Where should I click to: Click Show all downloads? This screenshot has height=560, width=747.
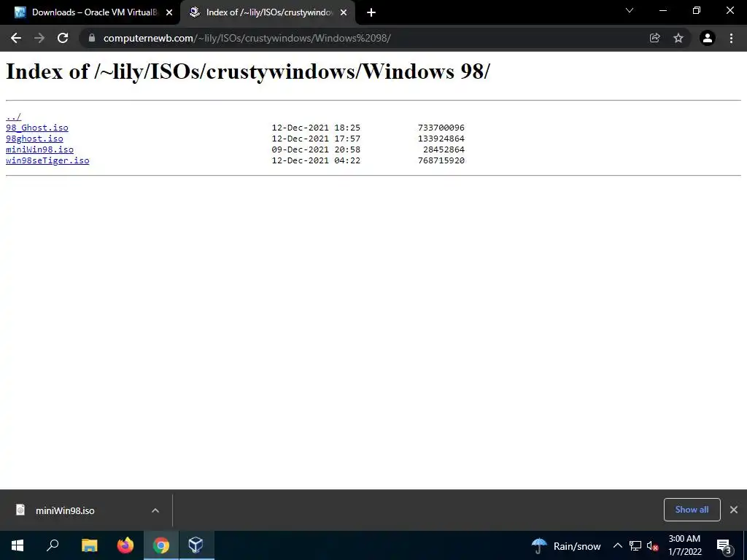(x=692, y=510)
